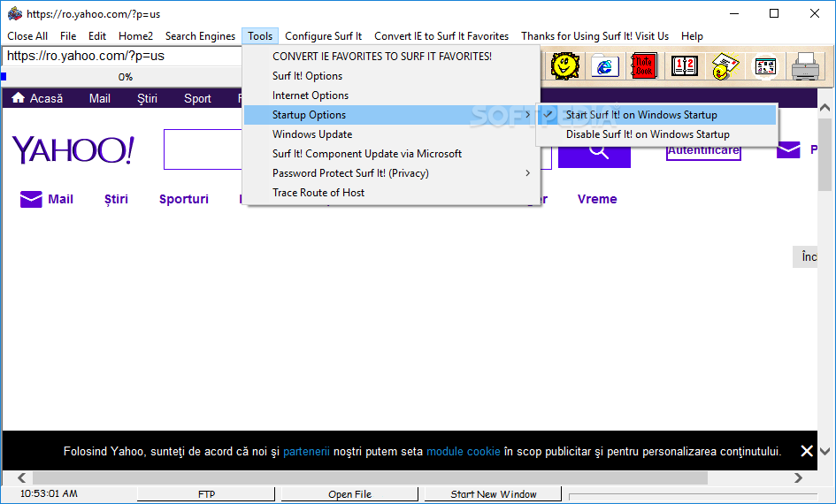Viewport: 836px width, 504px height.
Task: Click the envelope icon beside Autentificare
Action: click(x=788, y=149)
